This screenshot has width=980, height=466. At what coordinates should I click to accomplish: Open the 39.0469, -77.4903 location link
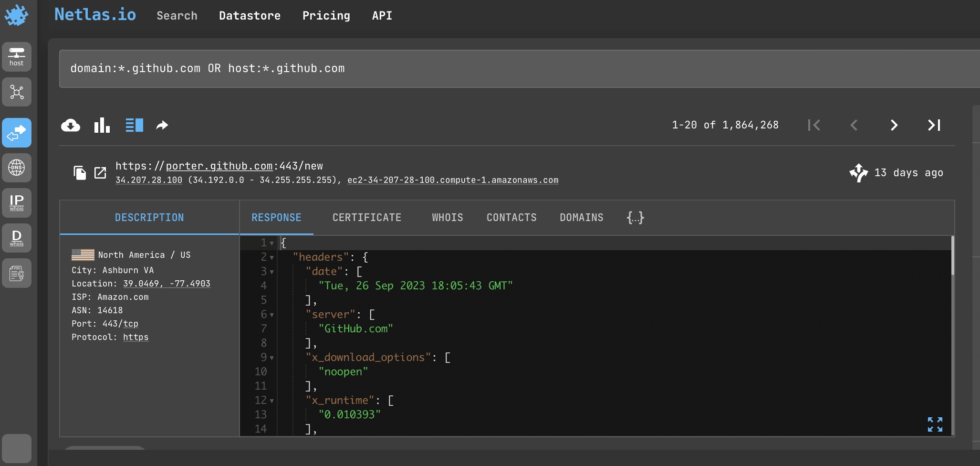tap(167, 284)
